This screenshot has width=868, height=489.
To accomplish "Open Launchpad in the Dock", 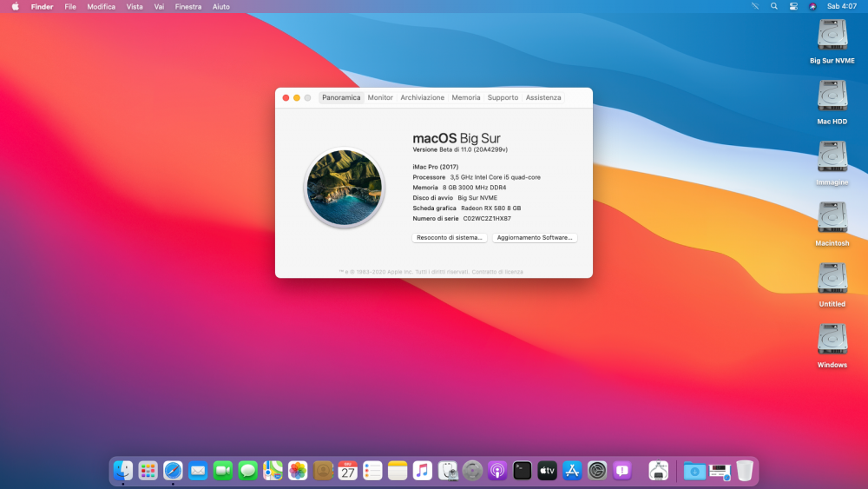I will 148,471.
